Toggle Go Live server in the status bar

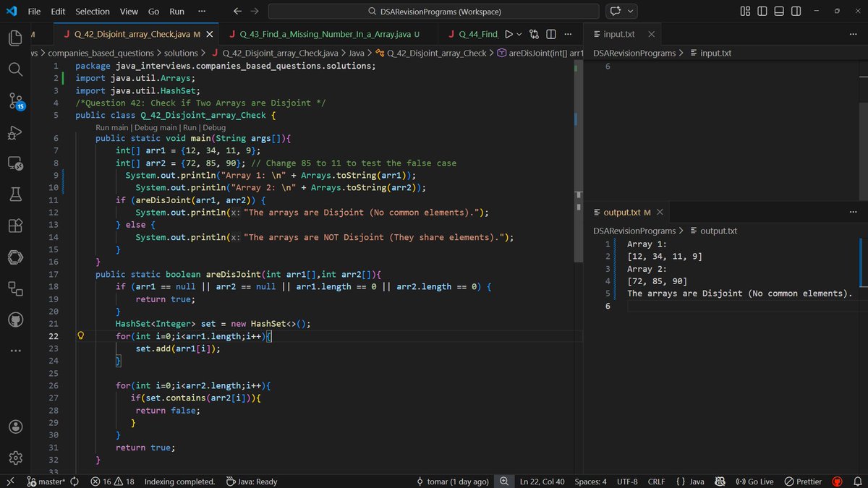(754, 481)
